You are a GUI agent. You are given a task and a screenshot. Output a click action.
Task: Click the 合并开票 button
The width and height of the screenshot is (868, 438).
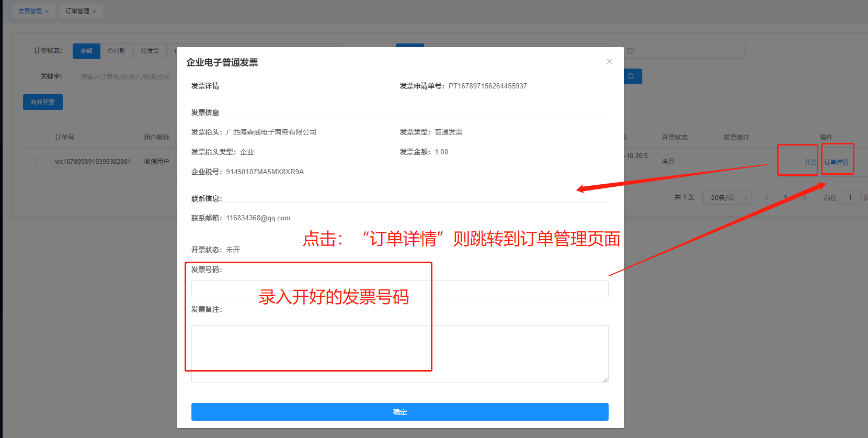[x=43, y=102]
